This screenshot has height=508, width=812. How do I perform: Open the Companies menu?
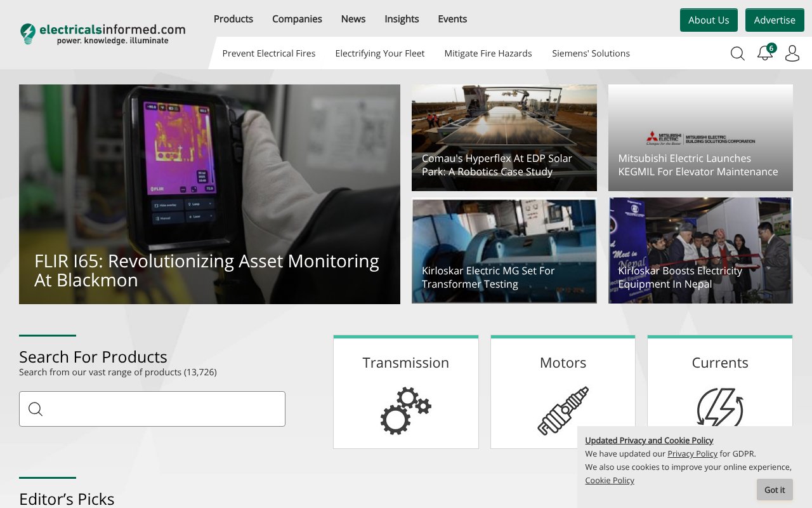pos(297,19)
